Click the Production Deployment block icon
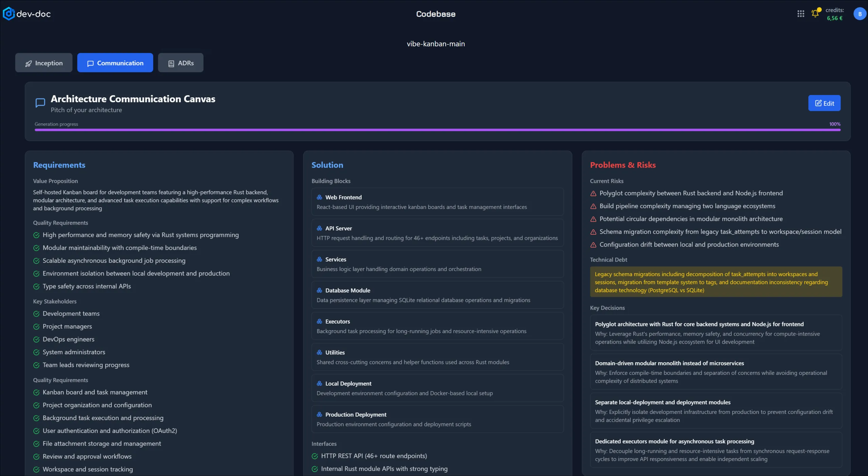868x476 pixels. (319, 415)
